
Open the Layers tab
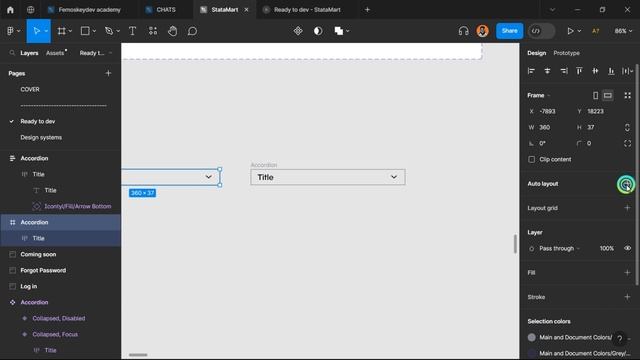click(29, 53)
